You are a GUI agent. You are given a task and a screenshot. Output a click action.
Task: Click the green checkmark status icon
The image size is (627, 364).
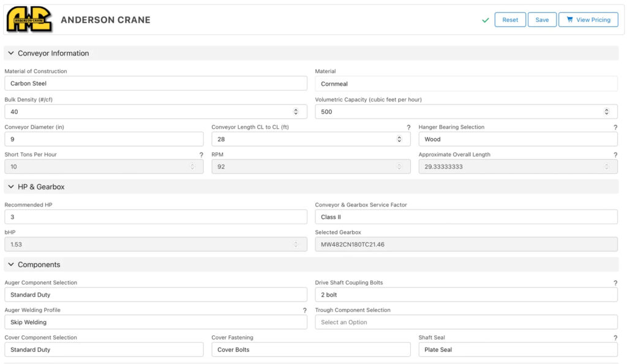pyautogui.click(x=486, y=20)
